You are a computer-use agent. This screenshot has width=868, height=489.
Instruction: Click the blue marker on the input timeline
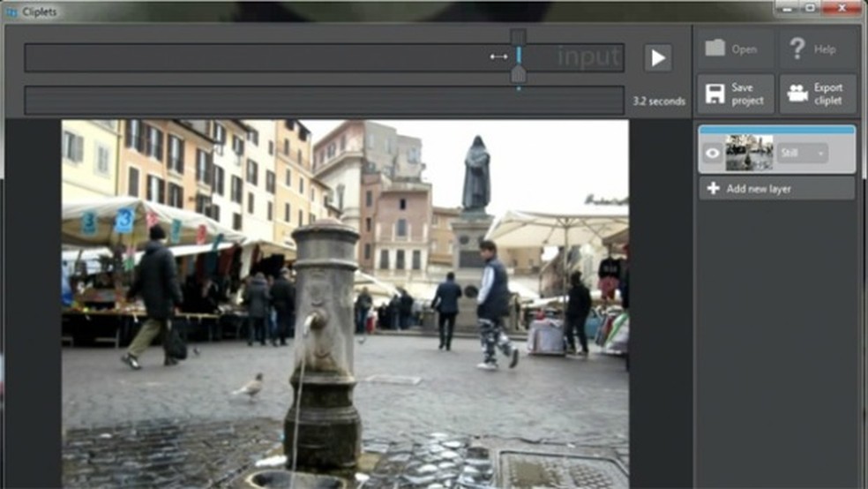519,56
